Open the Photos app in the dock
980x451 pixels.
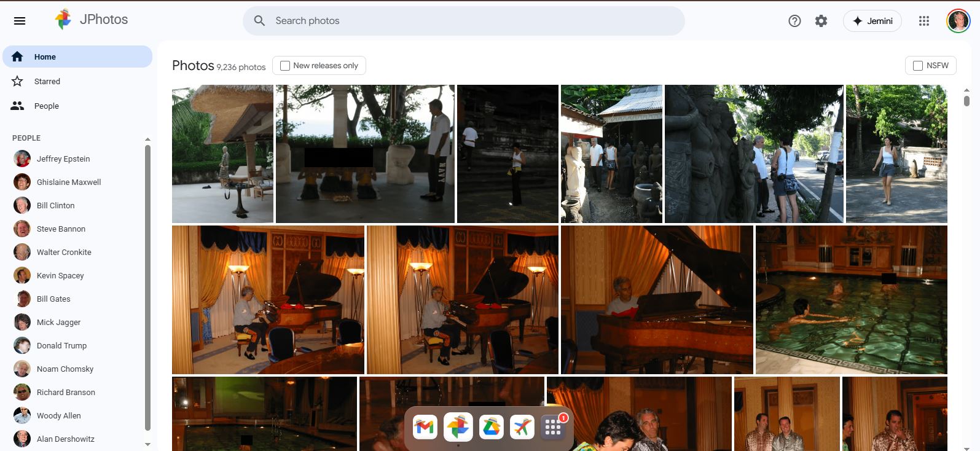coord(458,427)
